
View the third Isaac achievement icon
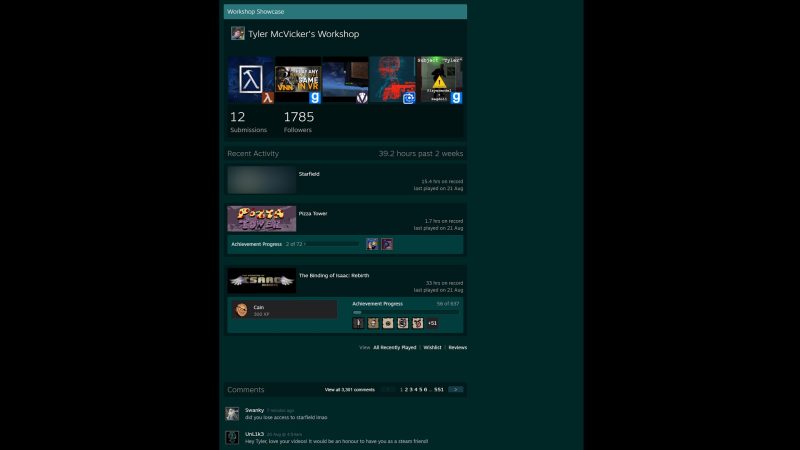point(388,323)
